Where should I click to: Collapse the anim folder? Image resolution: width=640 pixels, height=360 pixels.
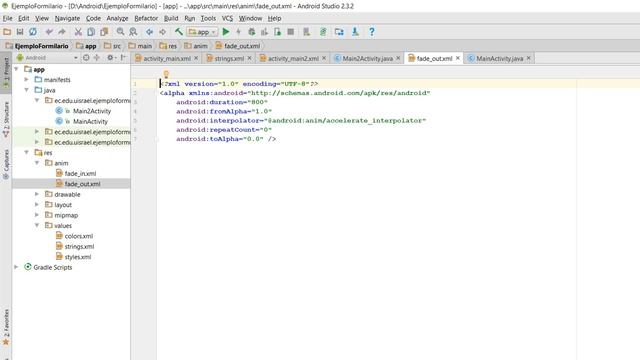[x=37, y=163]
